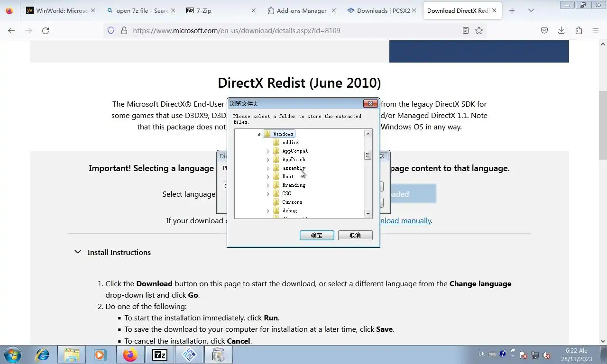This screenshot has width=607, height=364.
Task: Cancel the folder dialog with 取消
Action: 355,235
